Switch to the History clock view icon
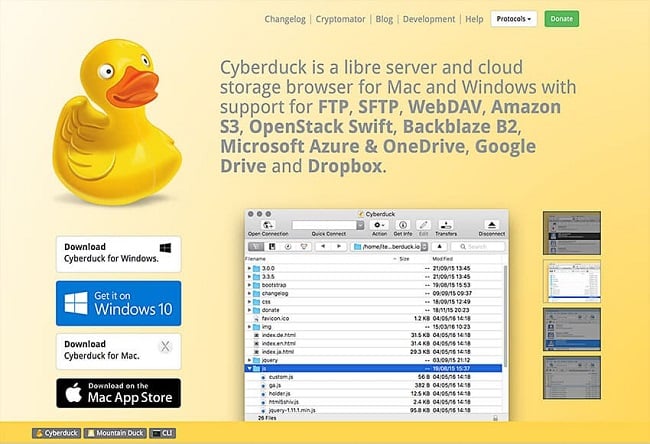The image size is (650, 444). tap(288, 247)
